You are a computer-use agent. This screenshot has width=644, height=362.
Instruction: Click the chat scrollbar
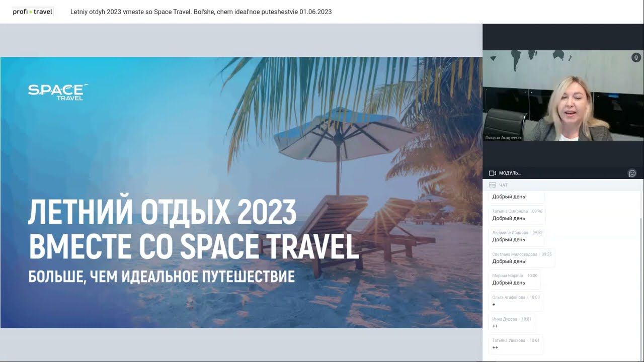click(x=641, y=290)
